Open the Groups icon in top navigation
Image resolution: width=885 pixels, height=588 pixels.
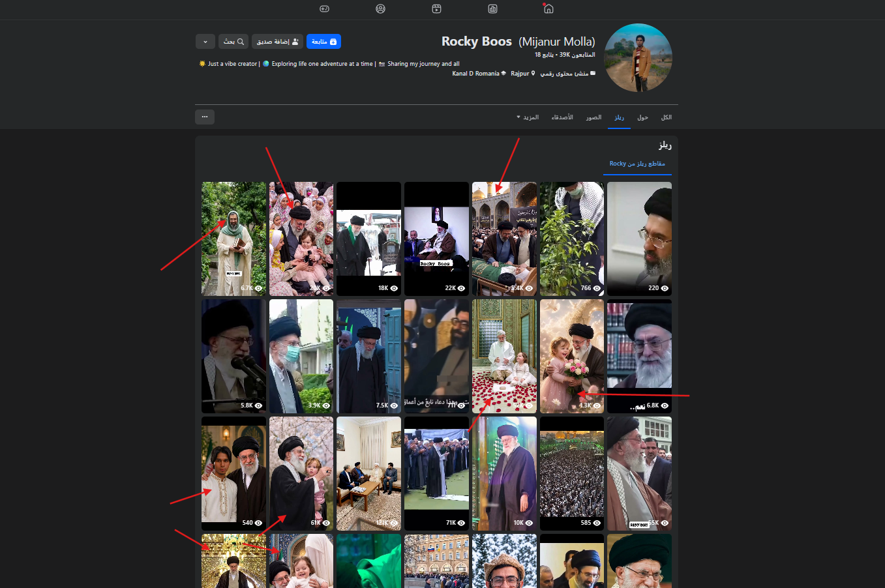tap(380, 8)
